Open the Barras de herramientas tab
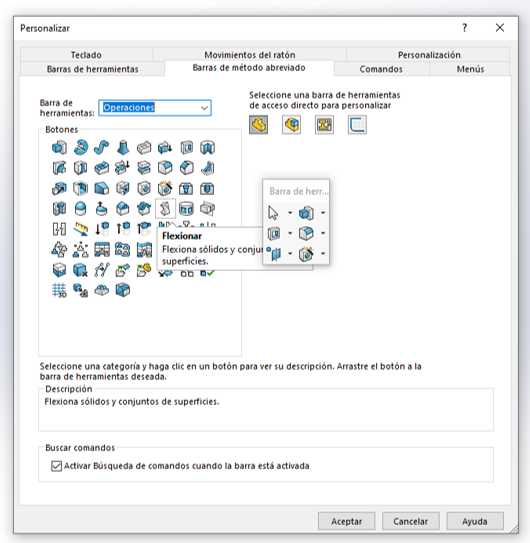This screenshot has width=530, height=543. 92,69
